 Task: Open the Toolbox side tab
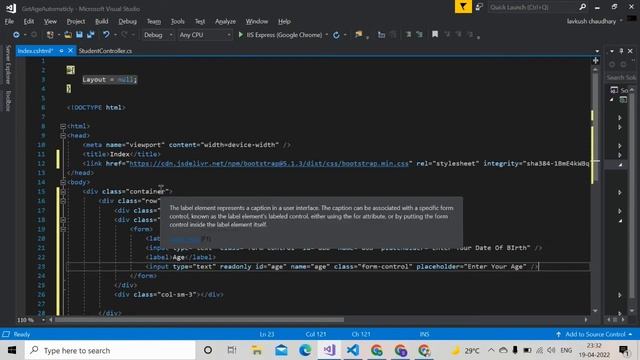click(x=8, y=100)
